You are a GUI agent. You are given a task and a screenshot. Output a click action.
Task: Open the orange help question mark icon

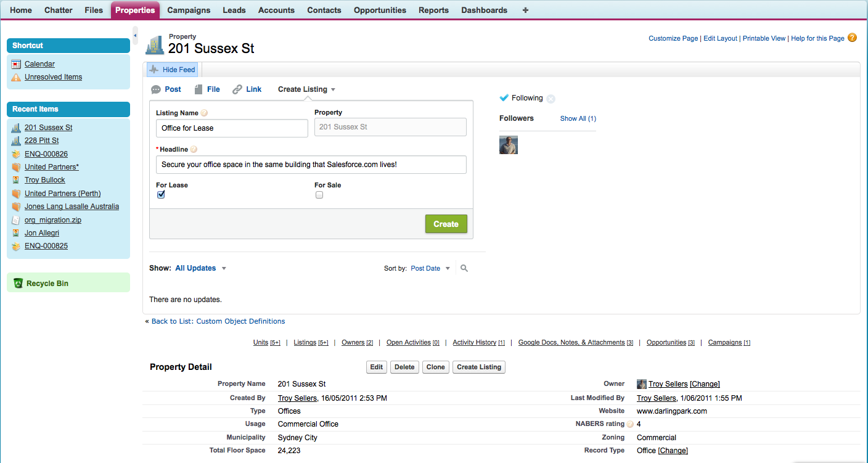tap(852, 38)
